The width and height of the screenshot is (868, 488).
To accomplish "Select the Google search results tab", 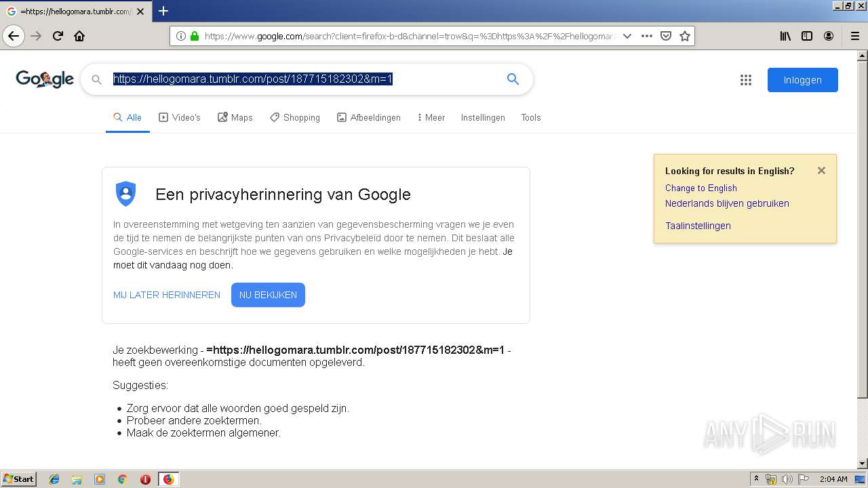I will click(x=76, y=12).
